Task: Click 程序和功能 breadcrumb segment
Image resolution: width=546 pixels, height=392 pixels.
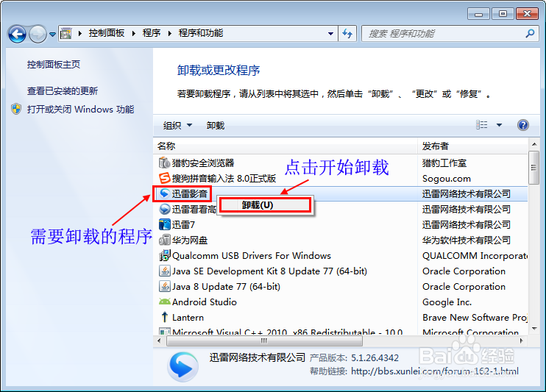Action: coord(201,33)
